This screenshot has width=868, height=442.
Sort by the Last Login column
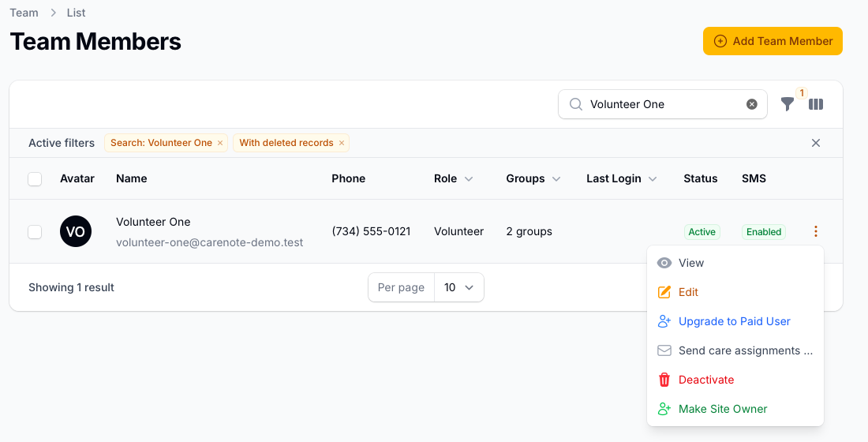622,179
